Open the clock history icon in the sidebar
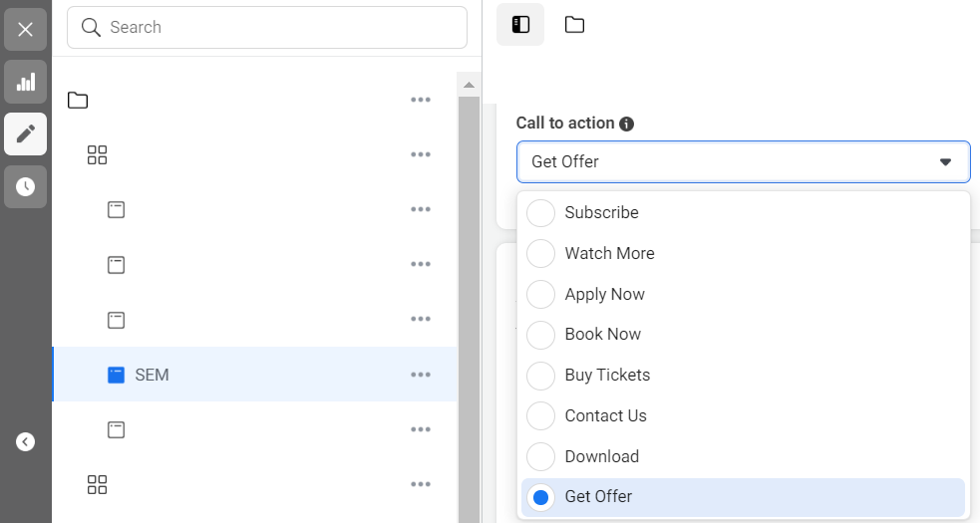The image size is (980, 523). point(25,186)
